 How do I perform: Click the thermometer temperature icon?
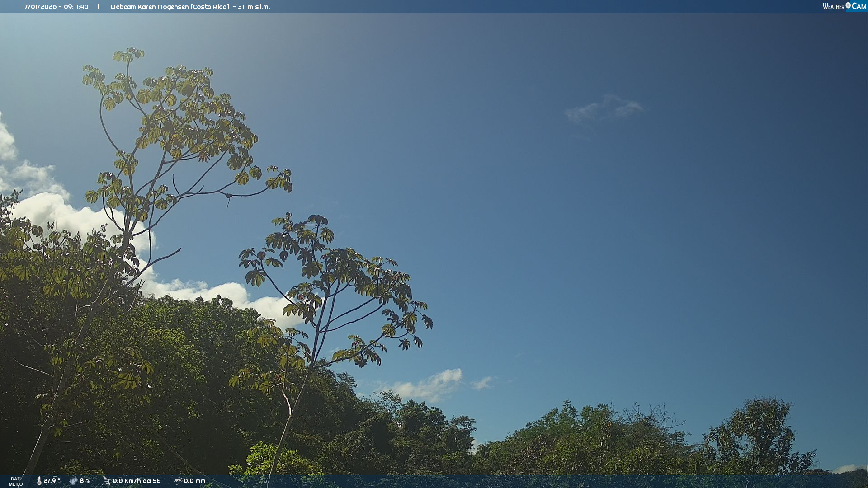pyautogui.click(x=39, y=481)
